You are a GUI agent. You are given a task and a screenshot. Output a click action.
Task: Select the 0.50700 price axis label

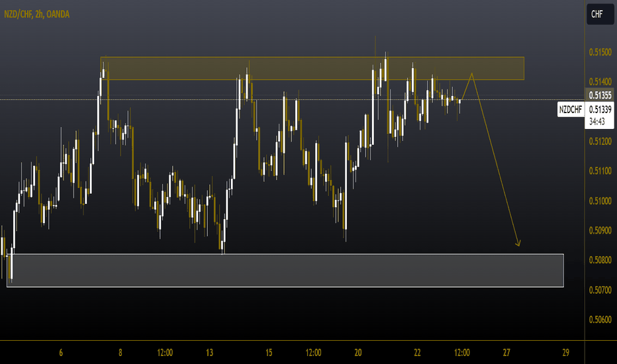(600, 290)
